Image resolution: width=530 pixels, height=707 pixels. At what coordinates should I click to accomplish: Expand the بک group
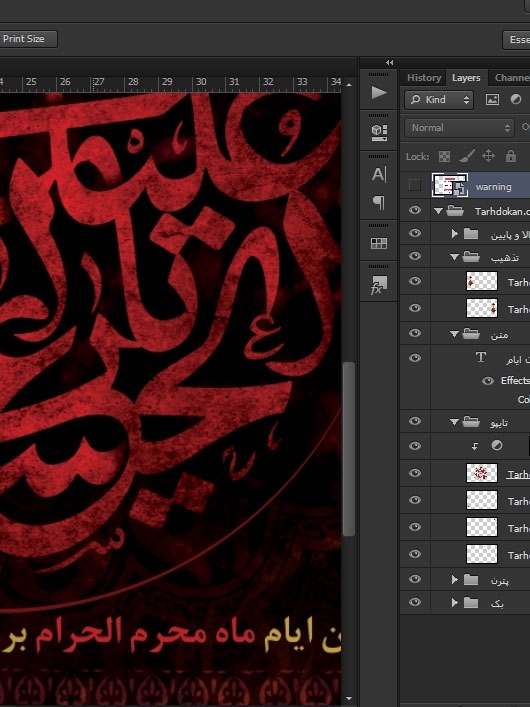455,602
